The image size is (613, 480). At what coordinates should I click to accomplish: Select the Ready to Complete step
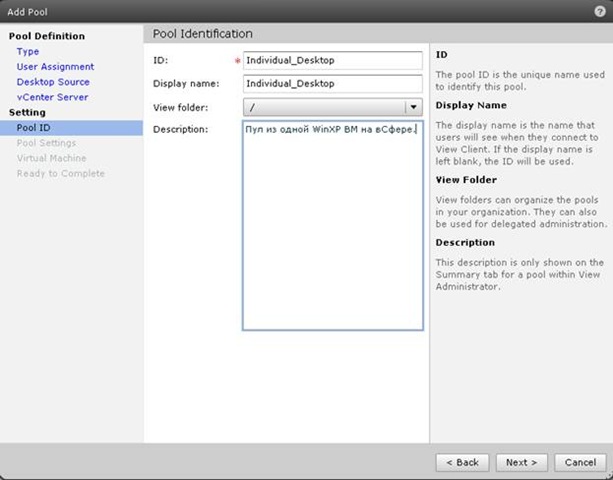click(x=61, y=174)
